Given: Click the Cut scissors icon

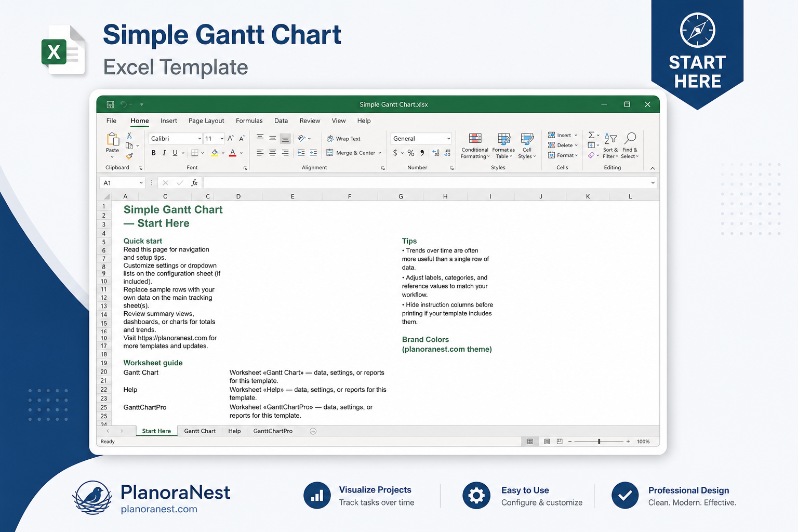Looking at the screenshot, I should point(129,135).
